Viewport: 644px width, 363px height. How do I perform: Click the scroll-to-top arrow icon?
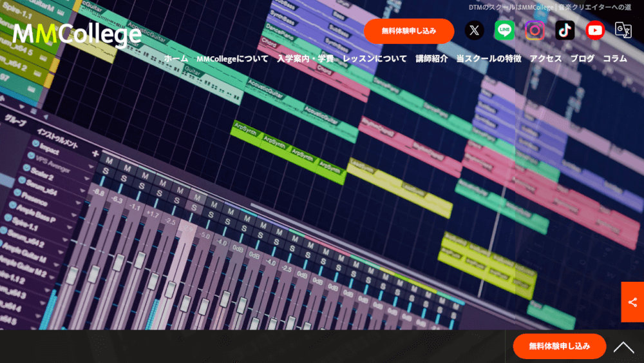point(623,348)
